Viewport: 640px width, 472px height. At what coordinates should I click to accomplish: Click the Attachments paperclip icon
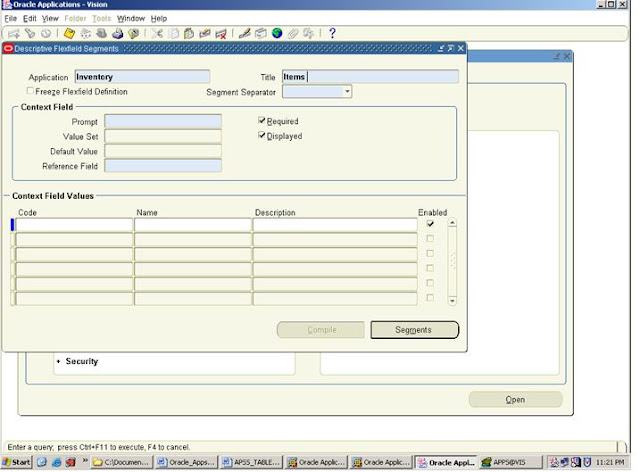tap(293, 33)
